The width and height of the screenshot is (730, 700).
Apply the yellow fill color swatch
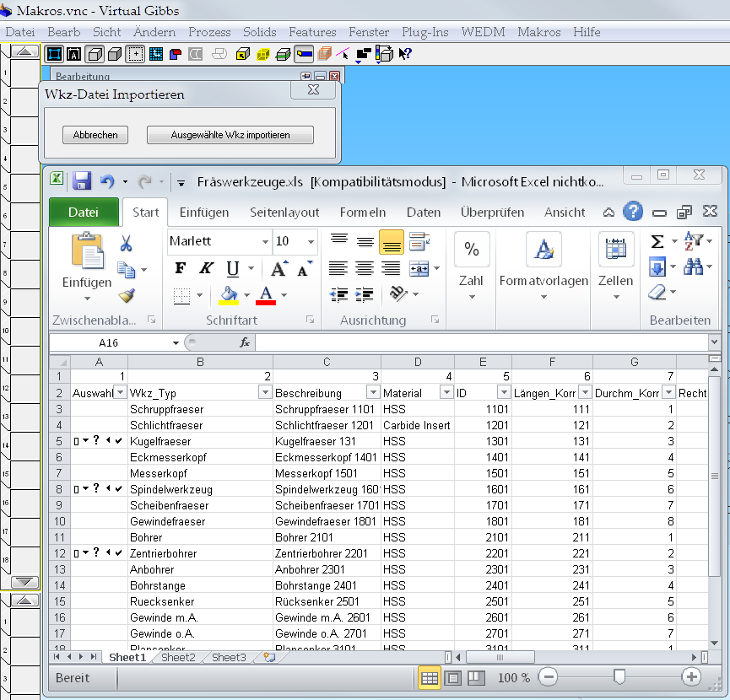pyautogui.click(x=229, y=295)
